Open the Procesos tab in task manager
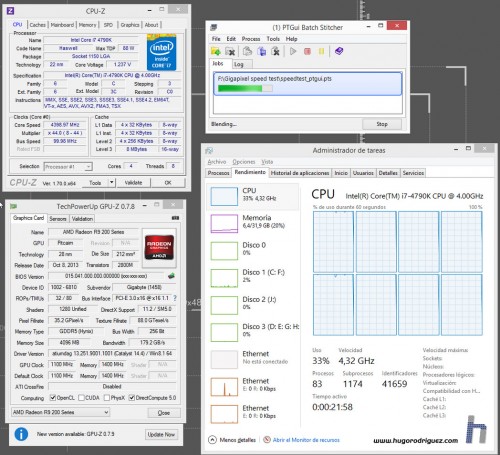 (218, 173)
